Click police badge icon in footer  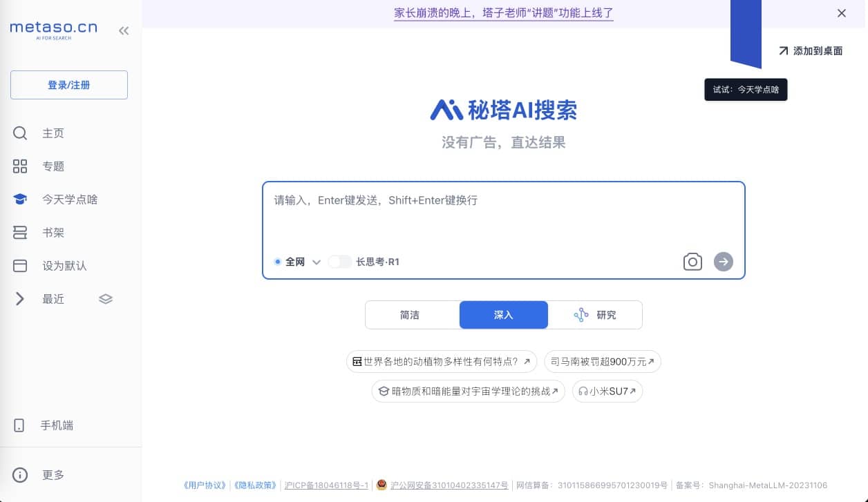coord(381,485)
